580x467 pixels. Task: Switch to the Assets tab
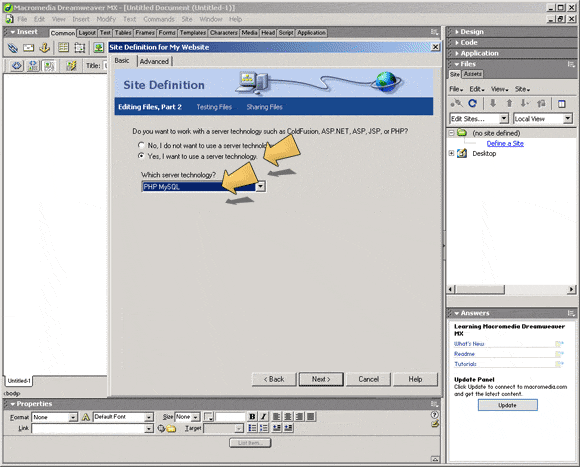(x=473, y=74)
